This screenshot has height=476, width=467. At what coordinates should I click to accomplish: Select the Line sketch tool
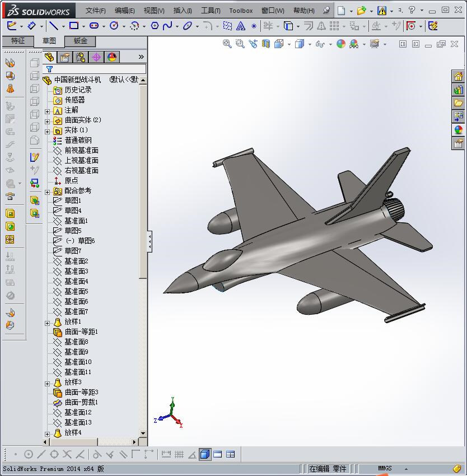pyautogui.click(x=54, y=26)
